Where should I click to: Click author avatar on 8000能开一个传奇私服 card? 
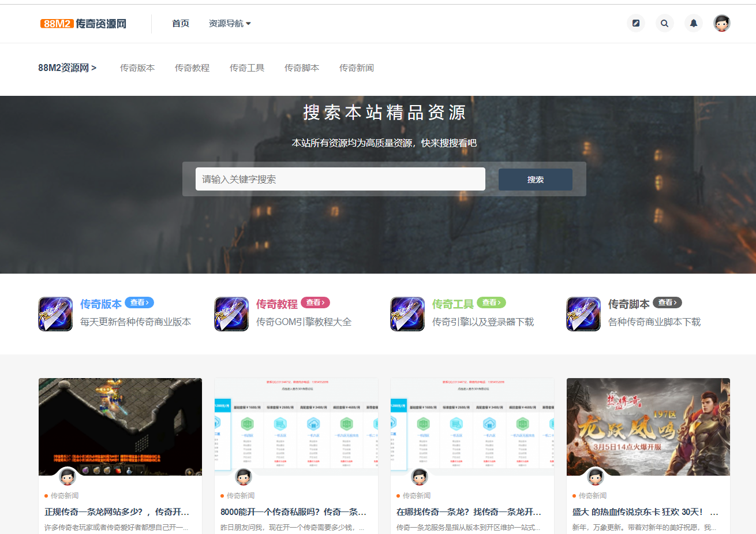pyautogui.click(x=244, y=476)
